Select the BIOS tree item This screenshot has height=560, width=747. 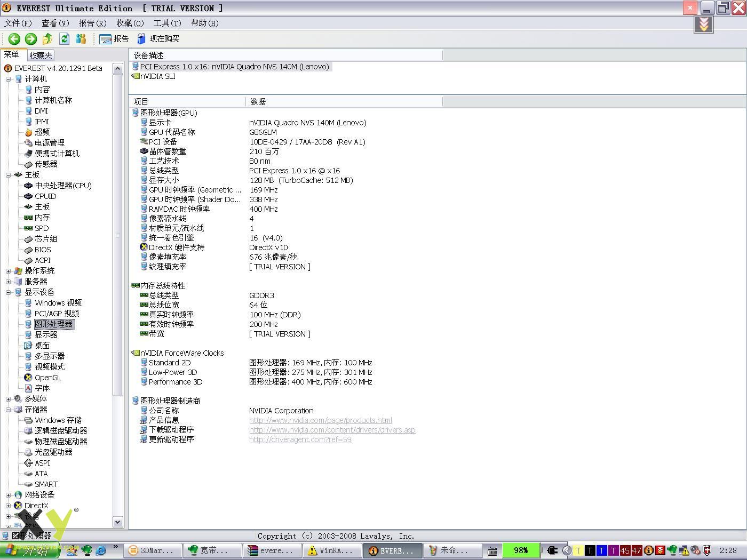coord(43,250)
